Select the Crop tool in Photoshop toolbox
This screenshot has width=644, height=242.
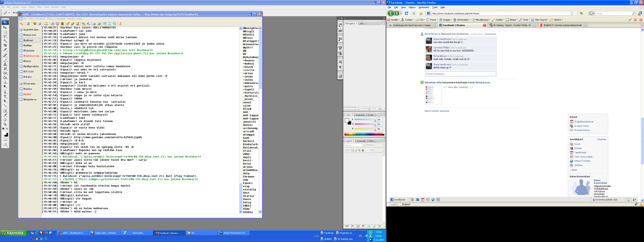coord(5,45)
